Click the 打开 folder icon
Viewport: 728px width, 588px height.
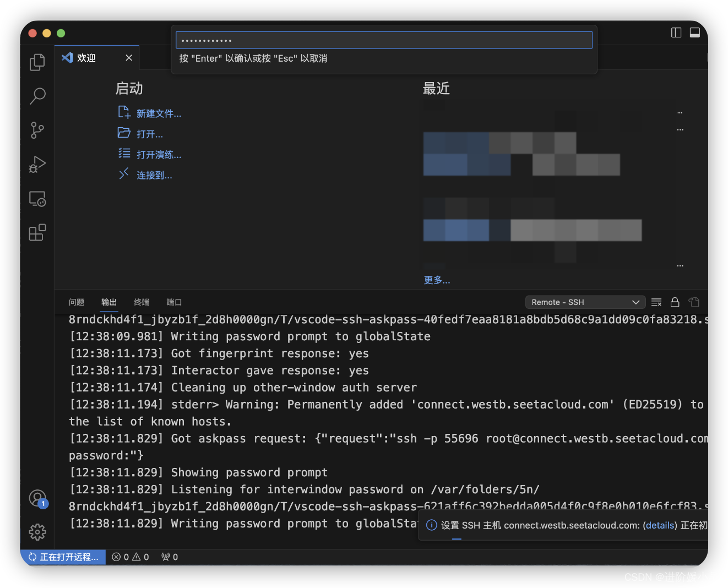coord(124,133)
